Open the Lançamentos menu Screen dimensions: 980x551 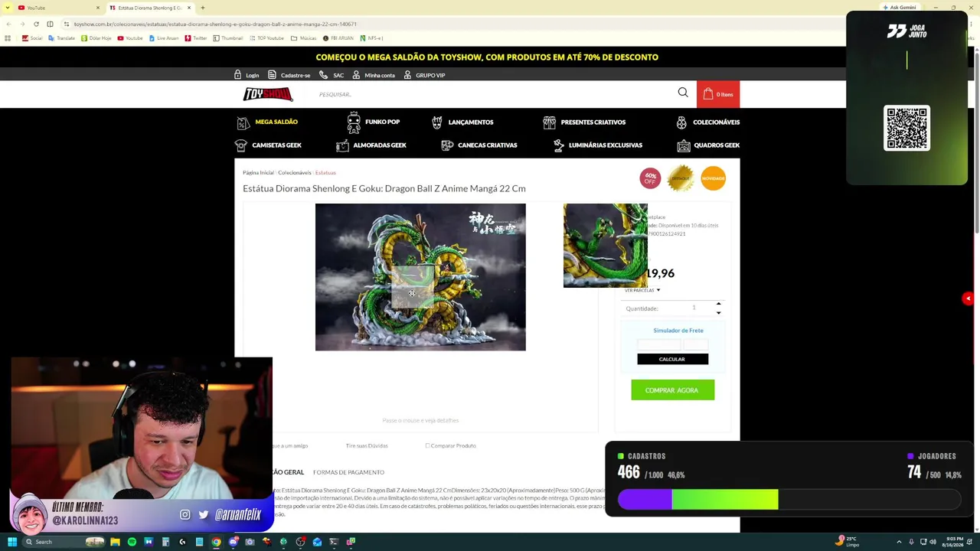point(471,122)
